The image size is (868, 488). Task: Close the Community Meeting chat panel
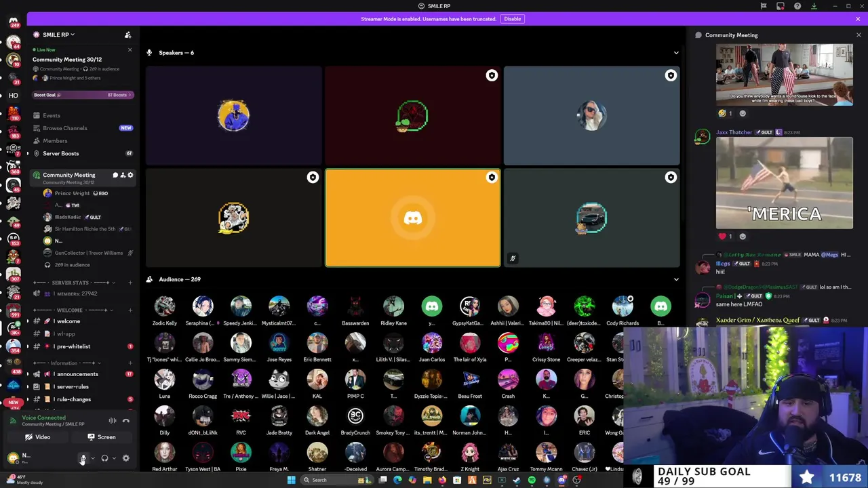point(859,35)
